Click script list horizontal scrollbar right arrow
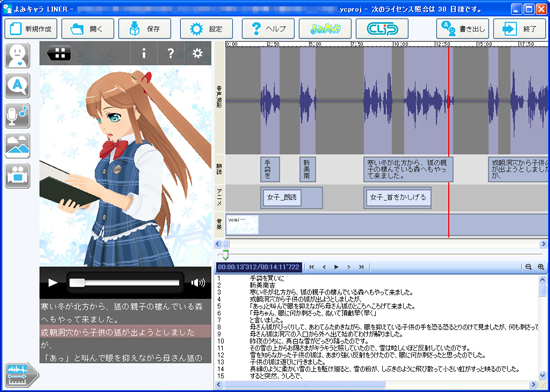 [534, 385]
